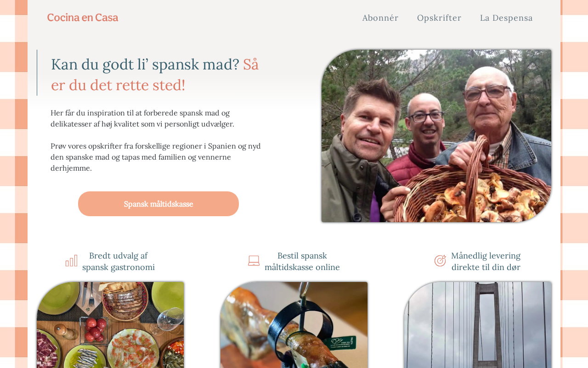Image resolution: width=588 pixels, height=368 pixels.
Task: Click the heading 'Bestil spansk måltidskasse online'
Action: (x=302, y=261)
